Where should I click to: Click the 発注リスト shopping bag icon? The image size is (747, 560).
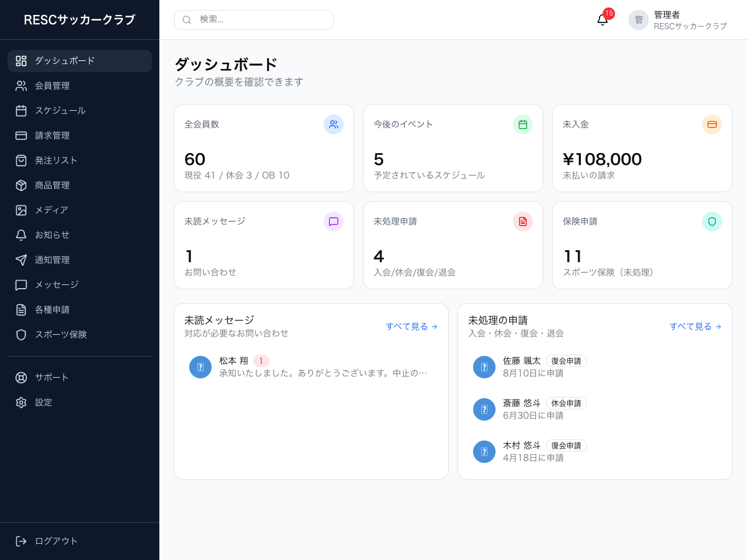pos(21,161)
